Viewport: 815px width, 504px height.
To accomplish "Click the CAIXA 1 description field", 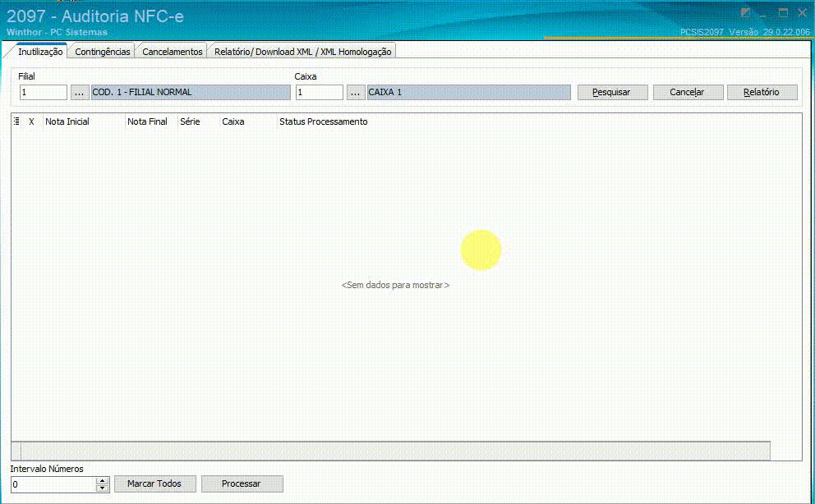I will (469, 93).
